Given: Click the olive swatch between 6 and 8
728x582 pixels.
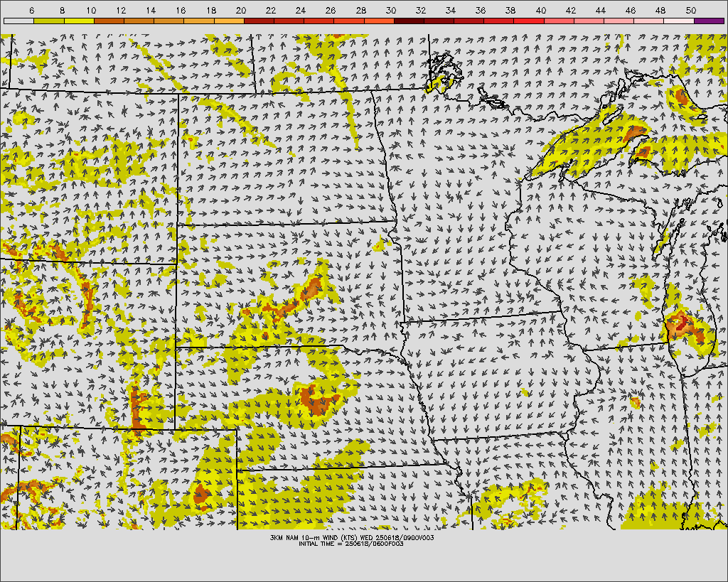Looking at the screenshot, I should click(49, 21).
